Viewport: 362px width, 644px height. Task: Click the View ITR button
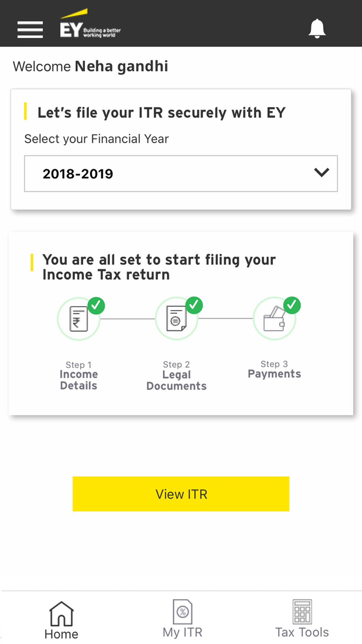coord(181,494)
